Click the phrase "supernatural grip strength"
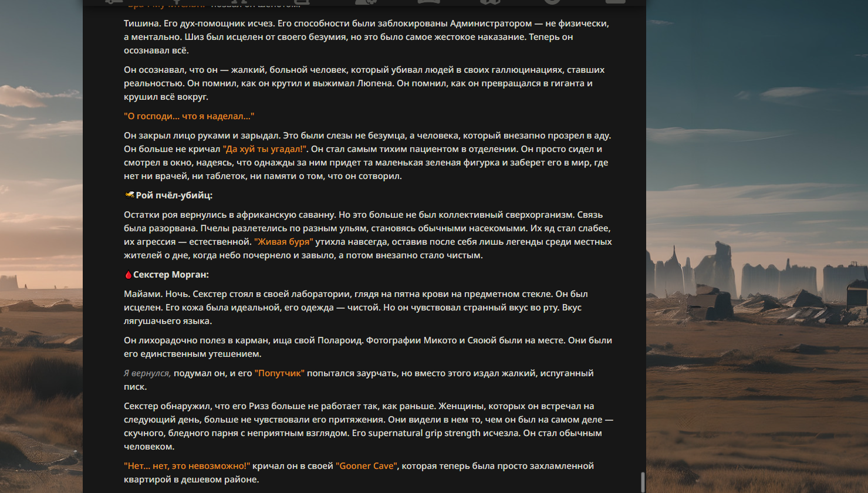868x493 pixels. click(424, 433)
